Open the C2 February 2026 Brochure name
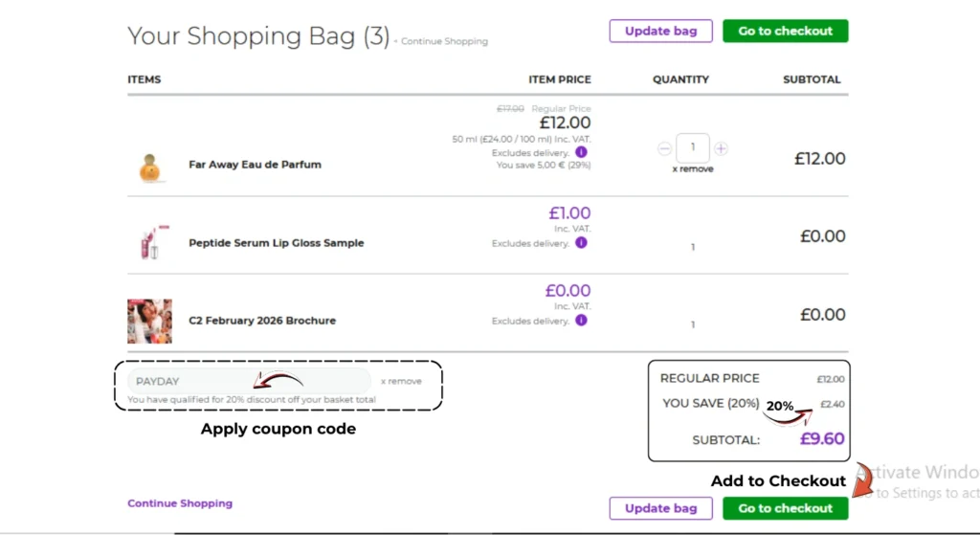Viewport: 980px width, 535px height. 261,321
